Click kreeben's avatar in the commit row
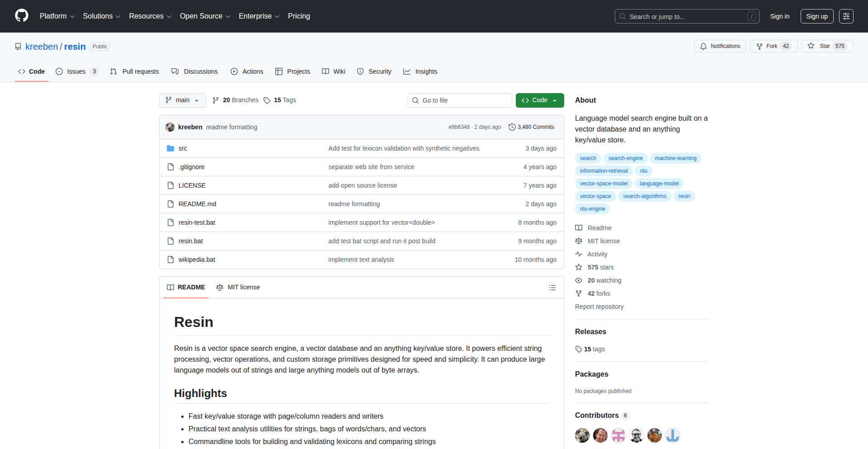This screenshot has height=449, width=868. [x=170, y=127]
